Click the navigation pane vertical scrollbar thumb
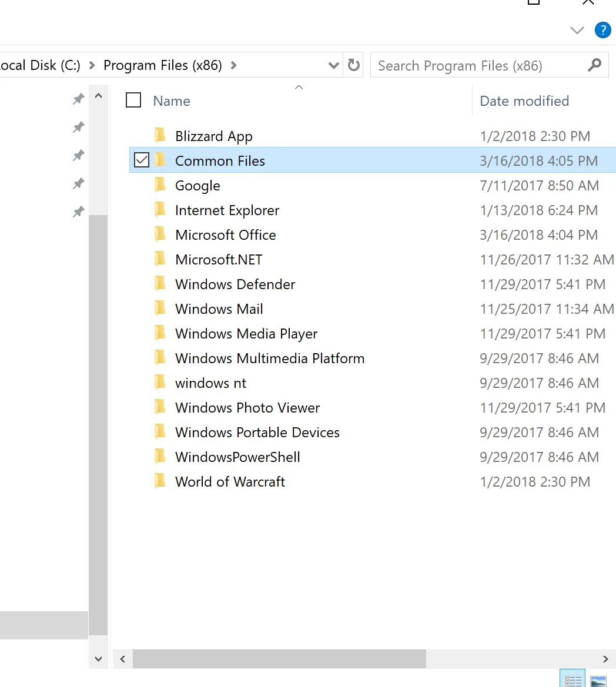 click(98, 424)
